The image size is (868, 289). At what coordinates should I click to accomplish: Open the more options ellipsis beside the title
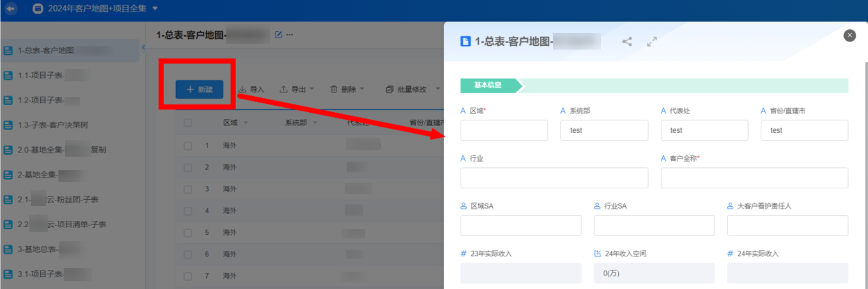[289, 35]
